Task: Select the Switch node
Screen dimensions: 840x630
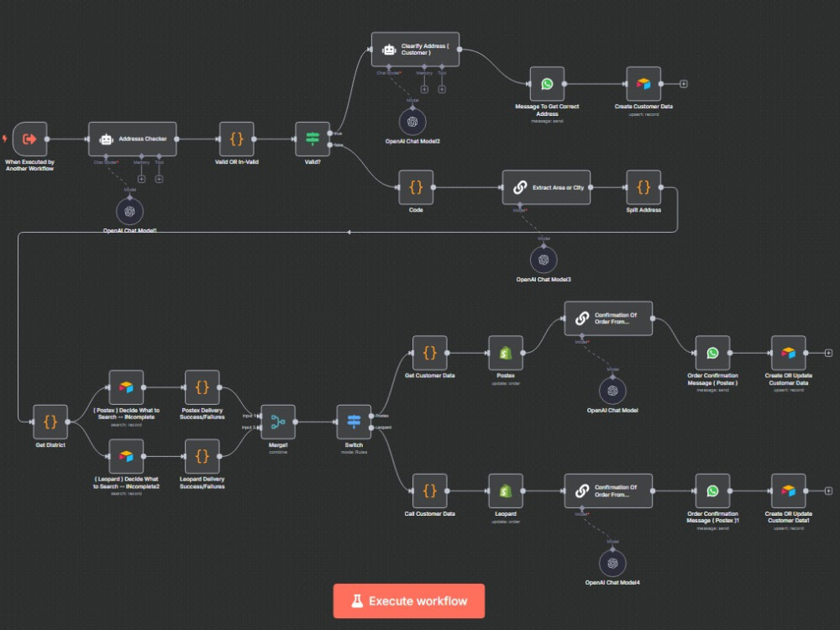Action: 354,422
